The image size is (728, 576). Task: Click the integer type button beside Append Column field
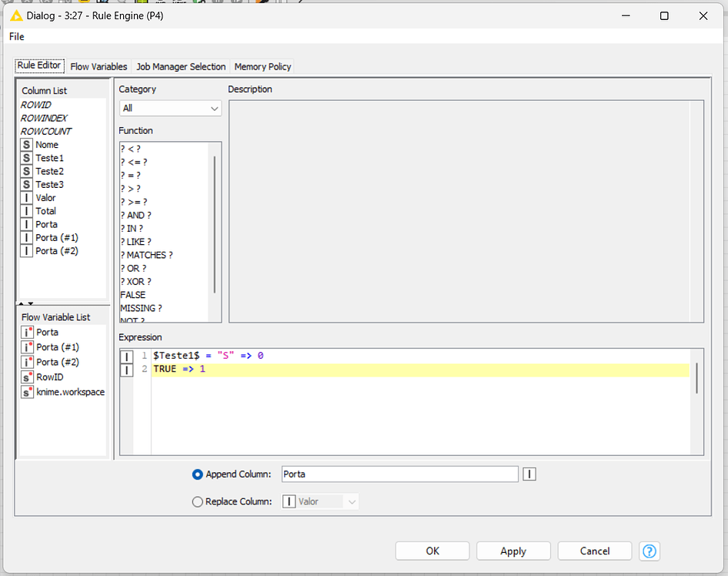click(529, 474)
